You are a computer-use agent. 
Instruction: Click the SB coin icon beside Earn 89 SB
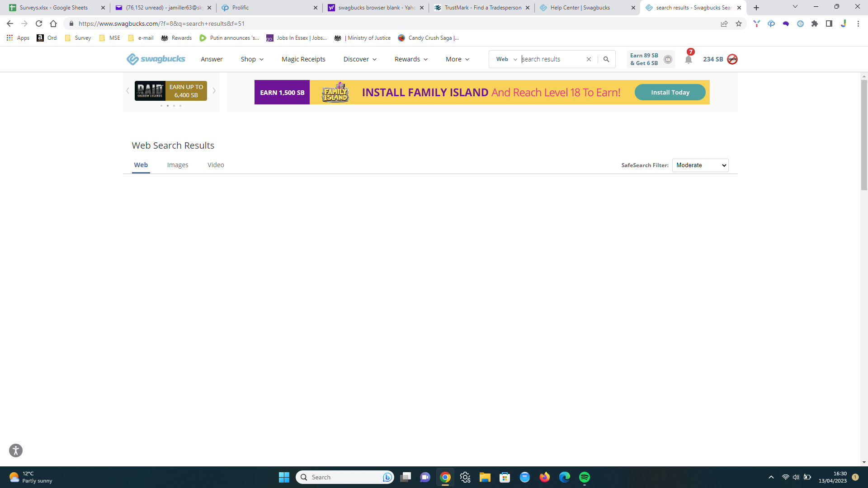pyautogui.click(x=668, y=60)
